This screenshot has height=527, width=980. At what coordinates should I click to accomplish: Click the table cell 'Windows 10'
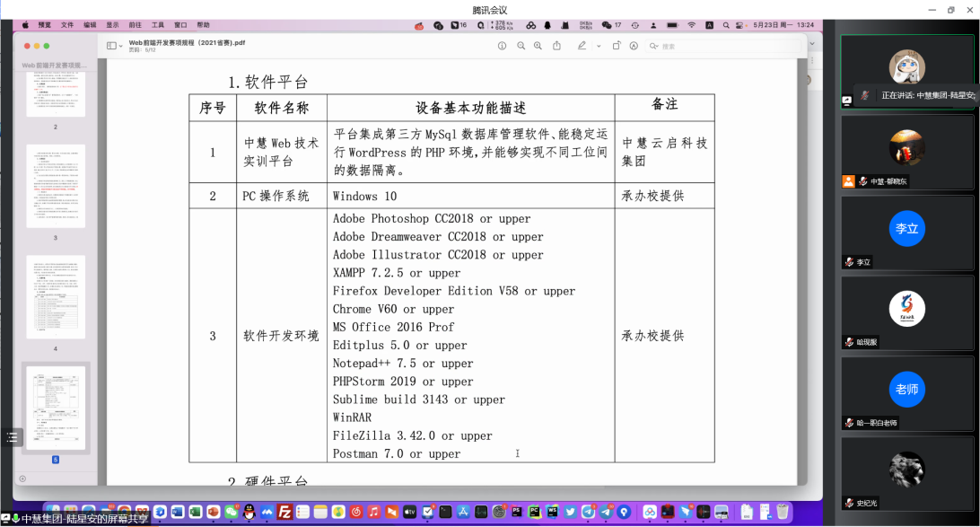tap(364, 197)
